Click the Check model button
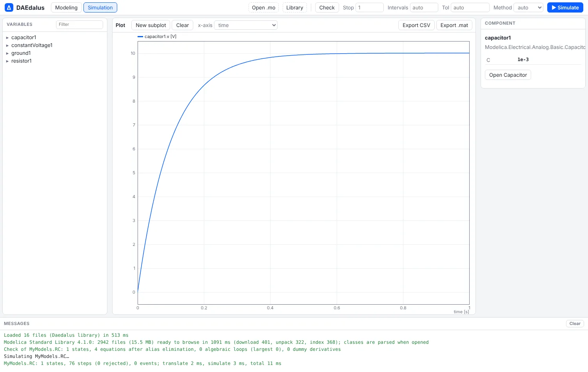The height and width of the screenshot is (372, 588). pyautogui.click(x=327, y=7)
